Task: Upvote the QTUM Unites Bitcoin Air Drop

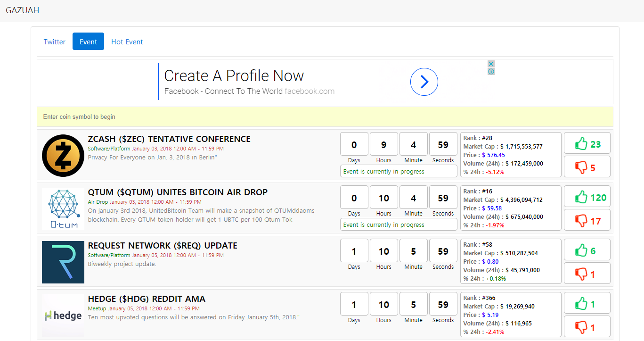Action: pyautogui.click(x=587, y=196)
